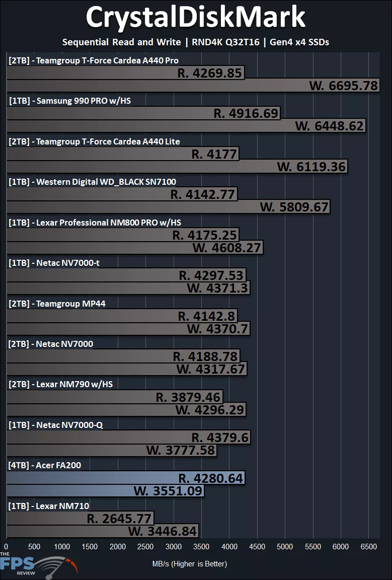Click the W. 6119.36 write value
The width and height of the screenshot is (392, 580).
tap(312, 167)
